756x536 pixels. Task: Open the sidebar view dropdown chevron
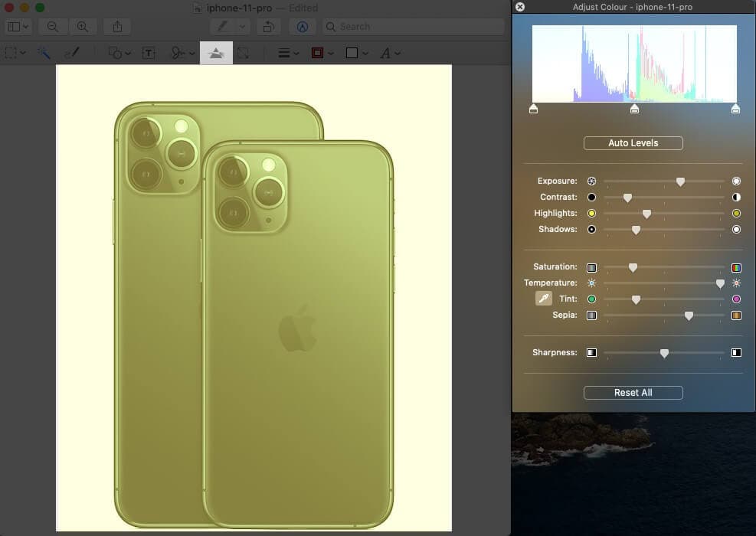tap(25, 27)
